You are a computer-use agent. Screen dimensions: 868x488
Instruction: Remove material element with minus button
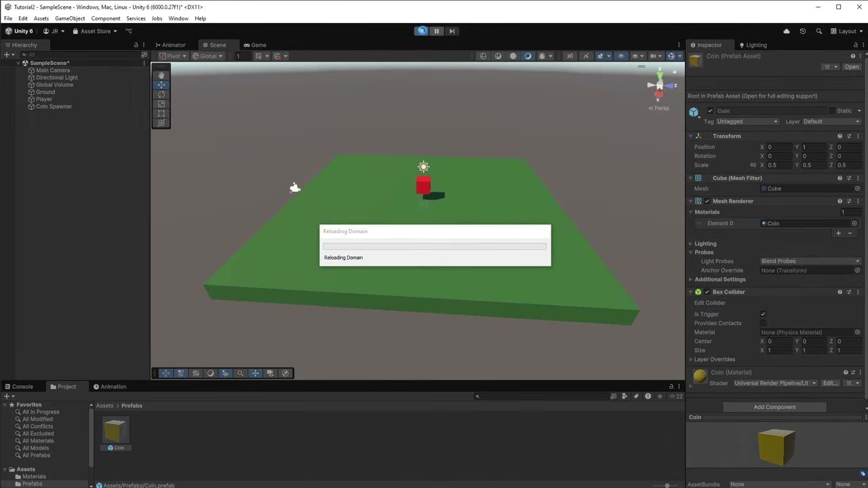[x=850, y=233]
